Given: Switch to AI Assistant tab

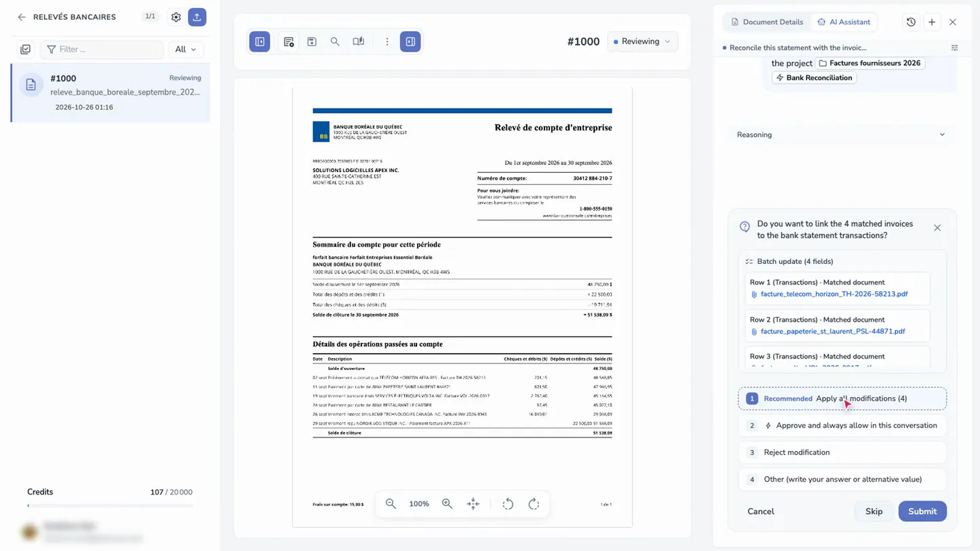Looking at the screenshot, I should point(844,22).
